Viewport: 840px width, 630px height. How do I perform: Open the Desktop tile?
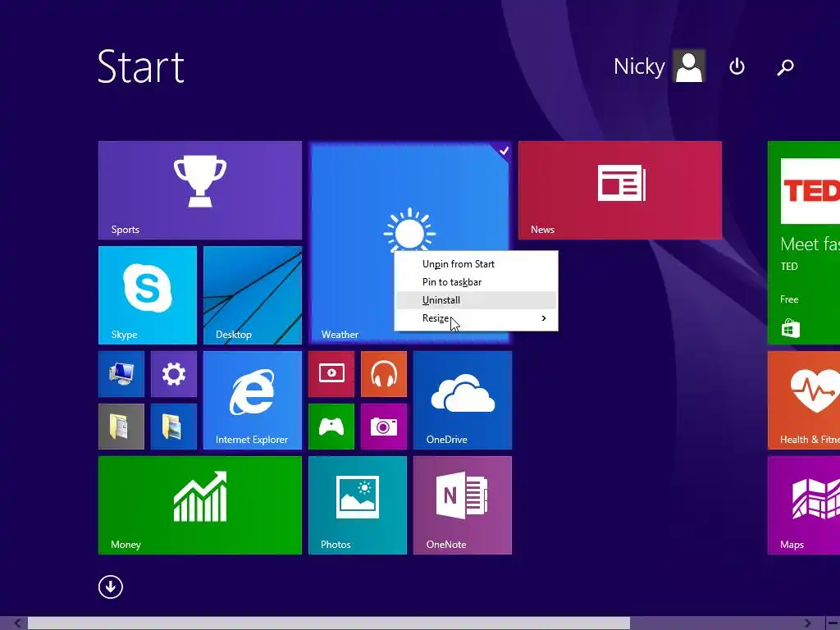pos(253,295)
